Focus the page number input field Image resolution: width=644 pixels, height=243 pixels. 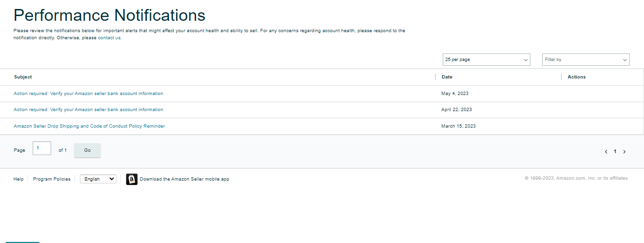[x=42, y=148]
